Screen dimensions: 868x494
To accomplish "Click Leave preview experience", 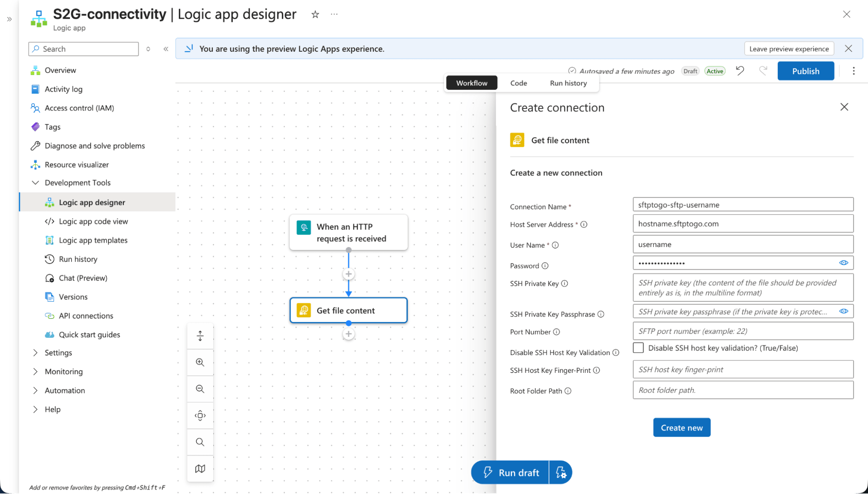I will point(789,49).
